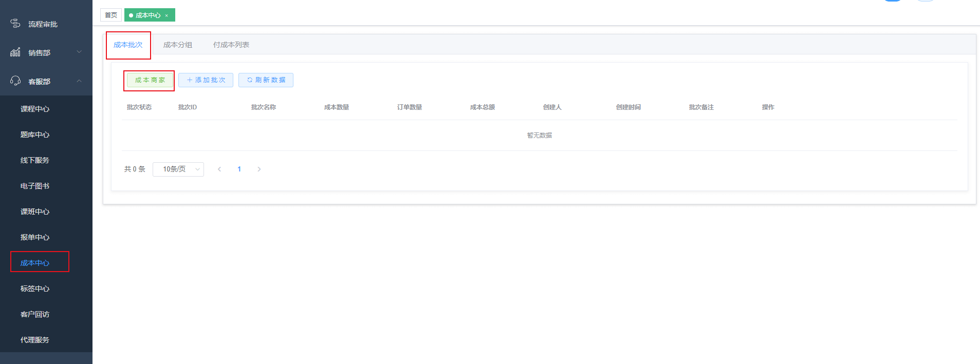The image size is (980, 364).
Task: Open the 首页 page tab
Action: coord(111,15)
